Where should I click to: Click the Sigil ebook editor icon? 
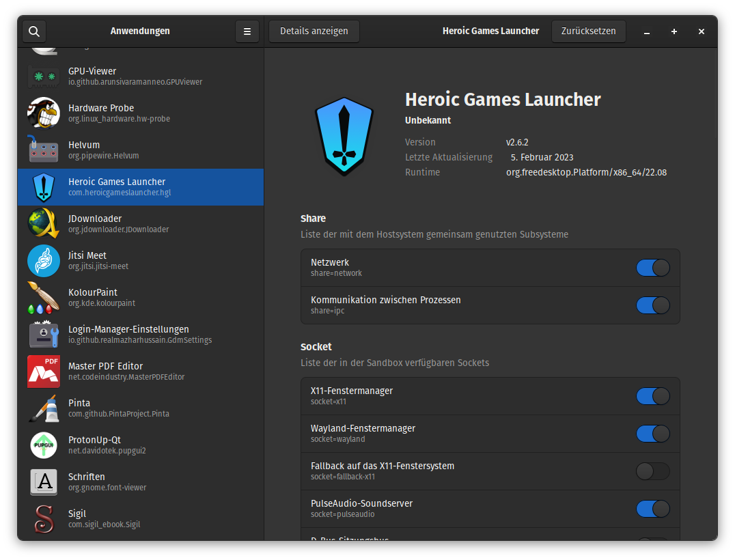[x=44, y=519]
